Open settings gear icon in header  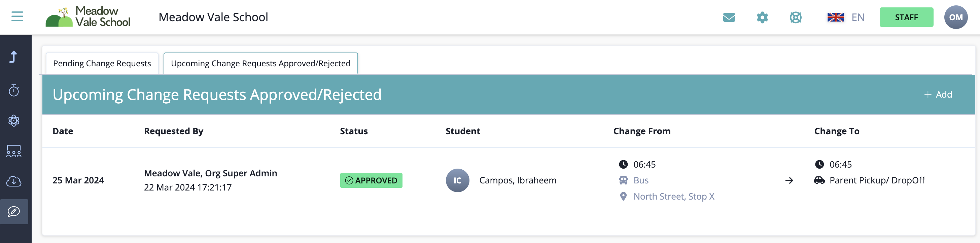(762, 18)
